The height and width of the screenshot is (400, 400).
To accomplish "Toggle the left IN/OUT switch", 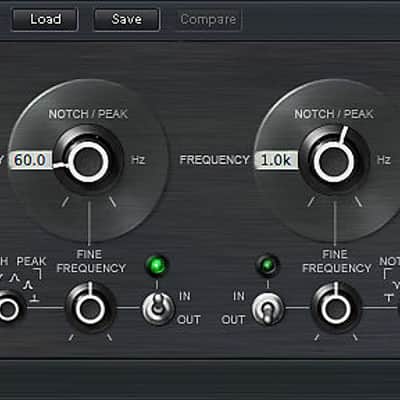I will [158, 308].
